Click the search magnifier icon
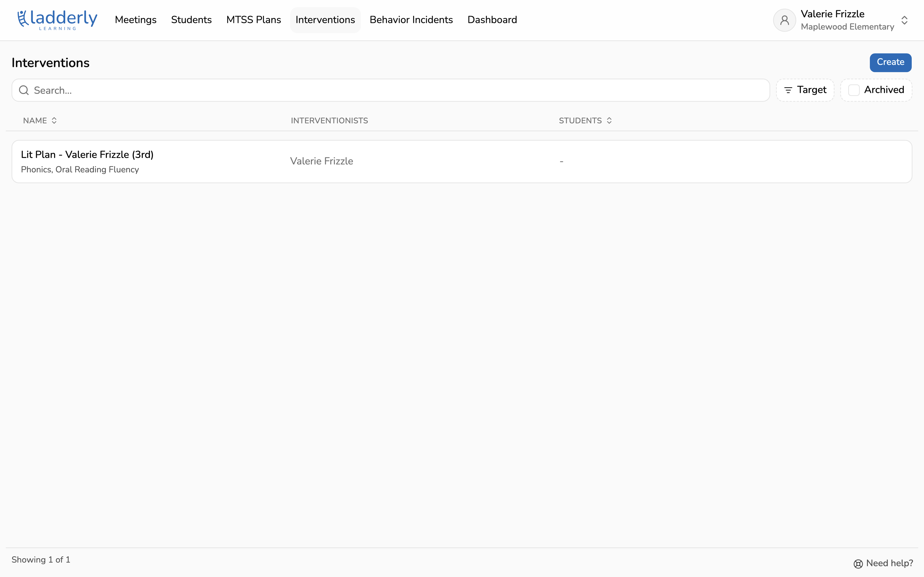The image size is (924, 577). coord(24,90)
